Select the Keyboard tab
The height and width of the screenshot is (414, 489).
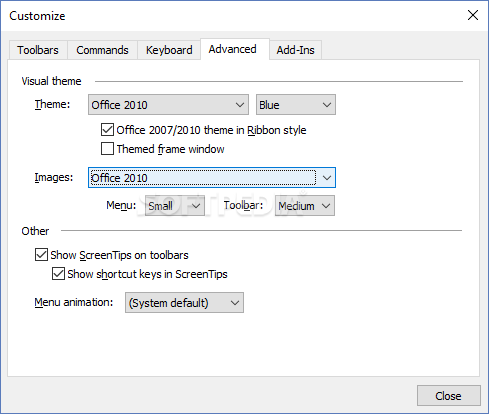(169, 50)
